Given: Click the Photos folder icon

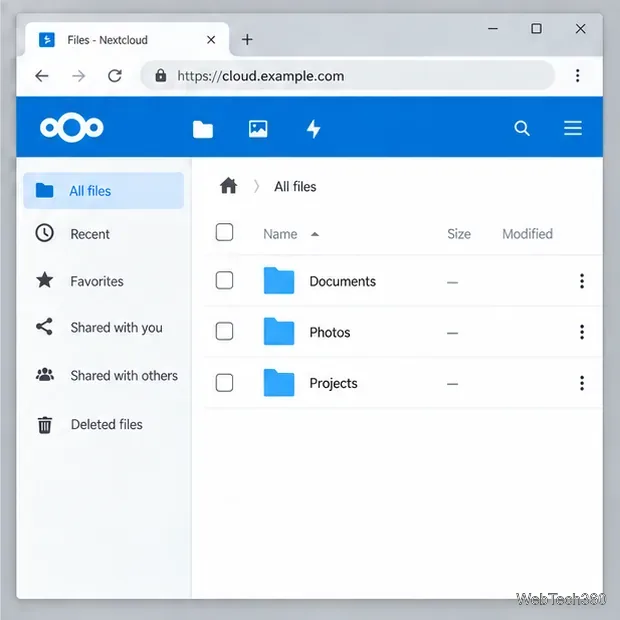Looking at the screenshot, I should [279, 331].
